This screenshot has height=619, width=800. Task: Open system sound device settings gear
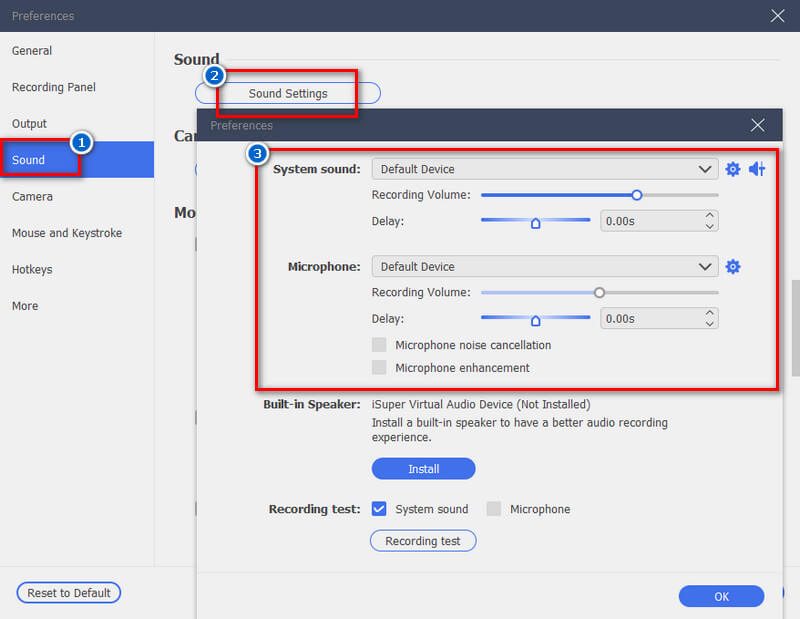tap(733, 169)
